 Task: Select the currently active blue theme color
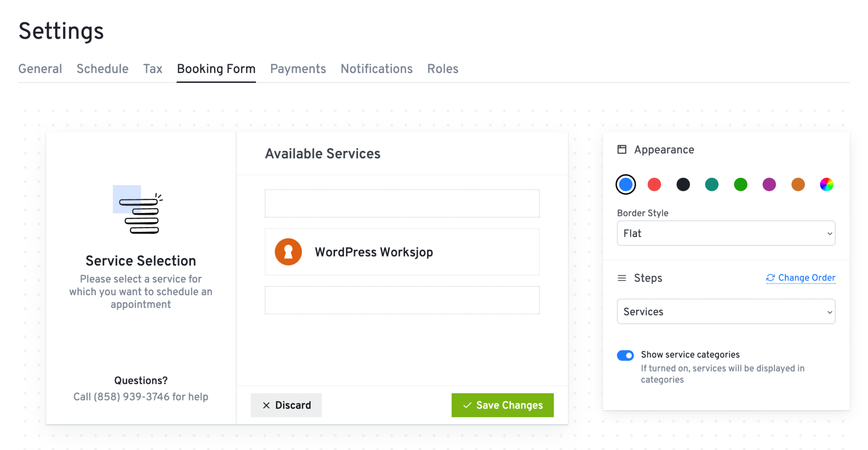[x=626, y=184]
